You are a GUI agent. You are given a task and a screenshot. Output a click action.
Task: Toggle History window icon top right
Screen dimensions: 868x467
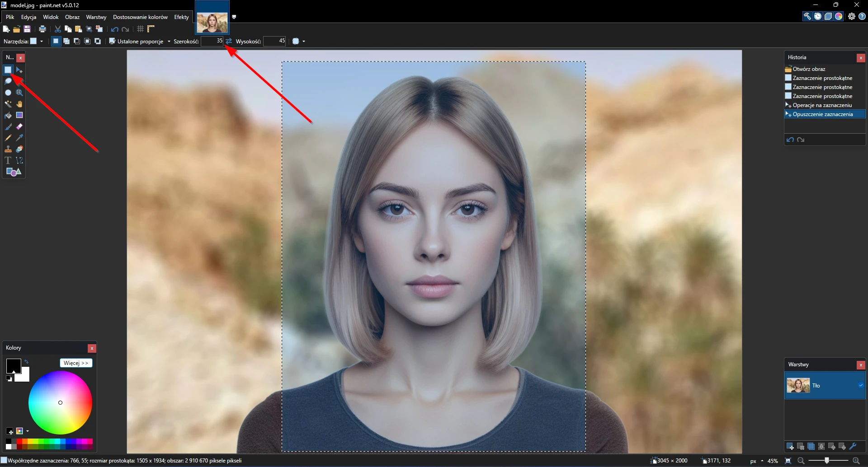pos(818,17)
